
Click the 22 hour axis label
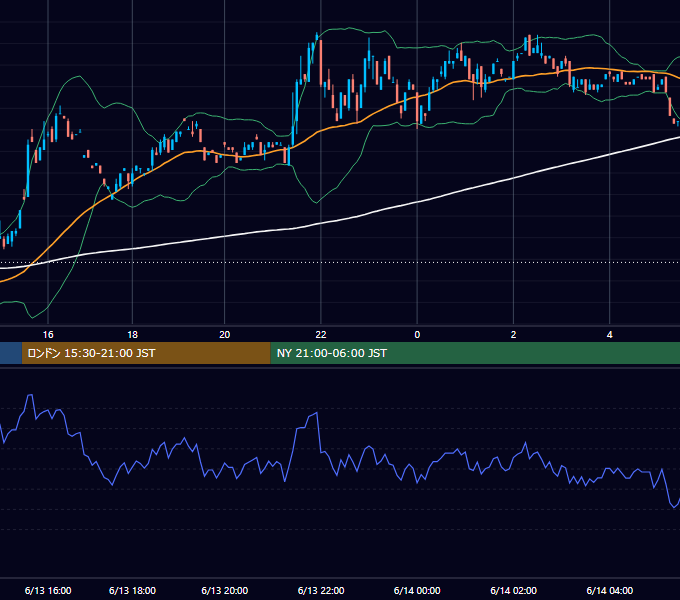[x=321, y=335]
